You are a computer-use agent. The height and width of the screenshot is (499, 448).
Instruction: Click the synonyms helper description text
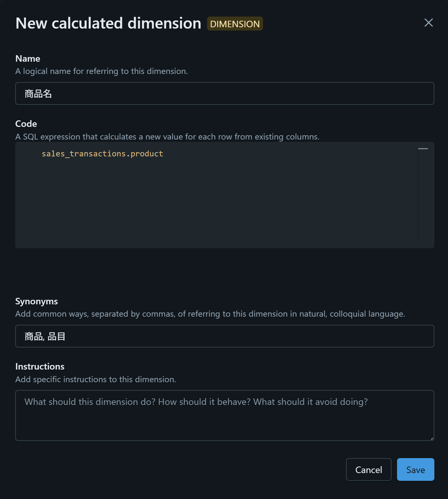[x=210, y=314]
